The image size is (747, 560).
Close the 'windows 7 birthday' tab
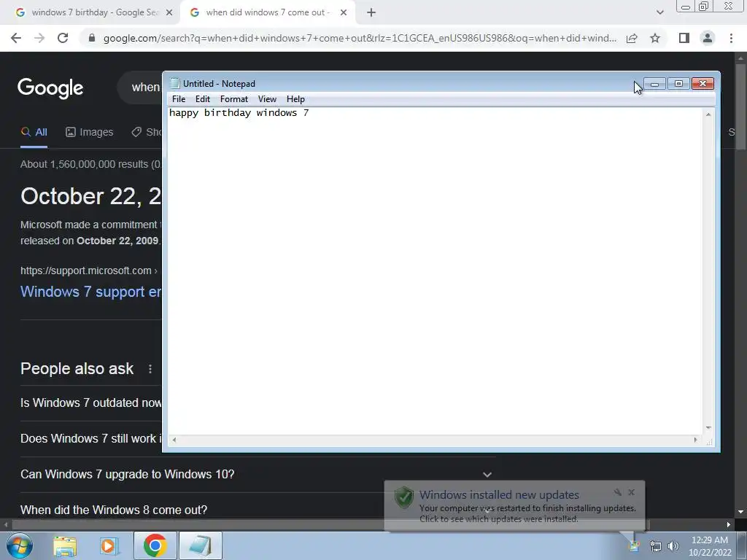pos(169,13)
